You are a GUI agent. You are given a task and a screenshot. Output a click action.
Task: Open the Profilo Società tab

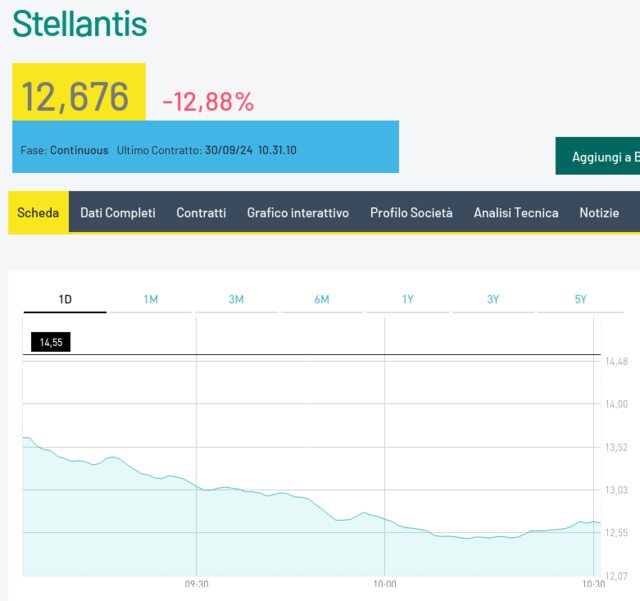click(x=411, y=212)
